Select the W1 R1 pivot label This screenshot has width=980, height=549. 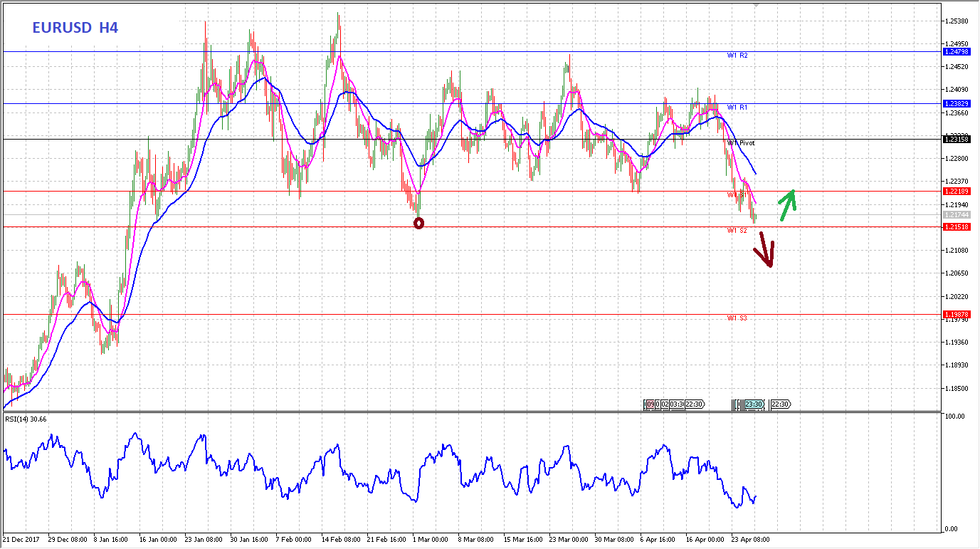pyautogui.click(x=737, y=107)
